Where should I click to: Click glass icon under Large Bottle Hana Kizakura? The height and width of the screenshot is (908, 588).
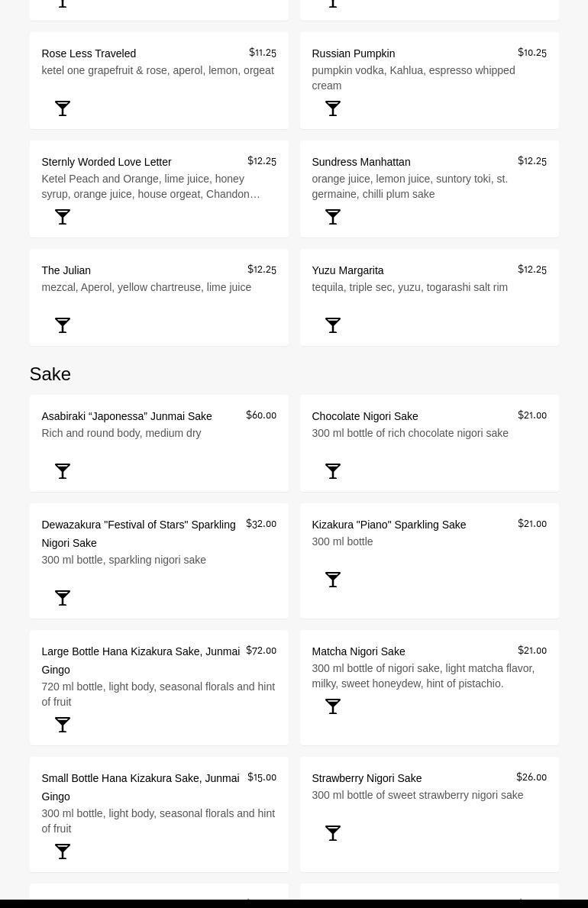pos(63,725)
